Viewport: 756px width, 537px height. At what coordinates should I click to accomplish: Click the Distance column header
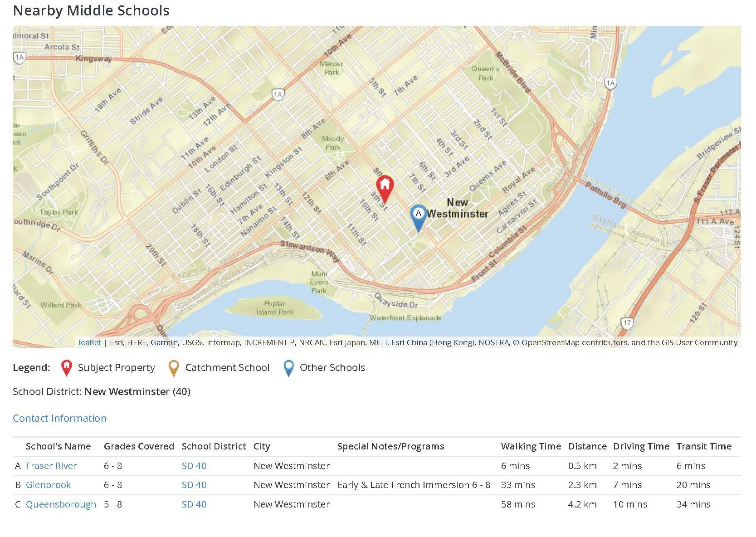point(587,446)
